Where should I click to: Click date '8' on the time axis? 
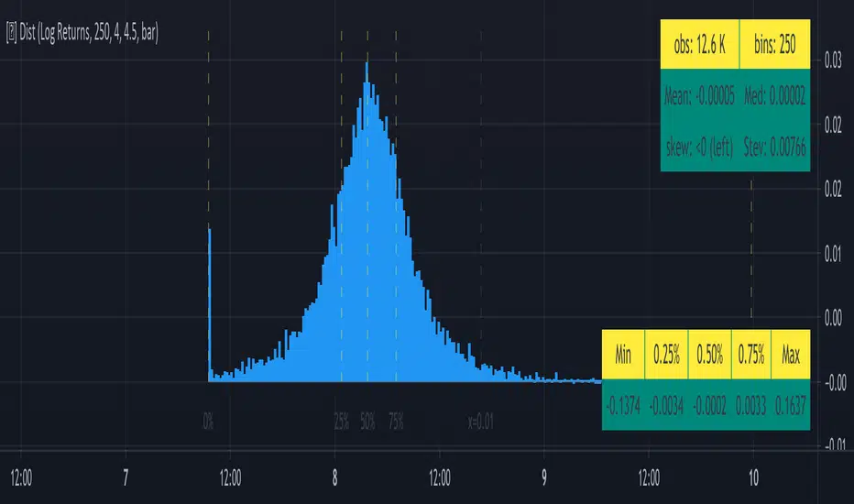(335, 477)
